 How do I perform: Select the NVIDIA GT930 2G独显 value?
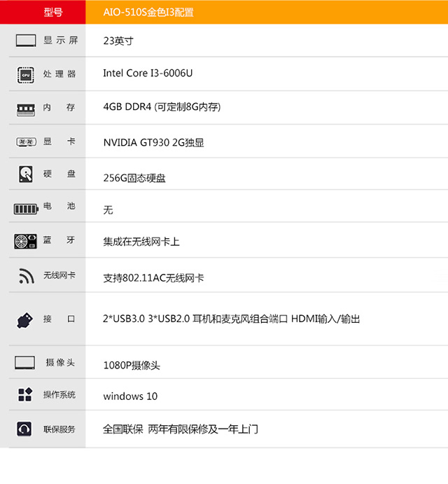point(154,143)
